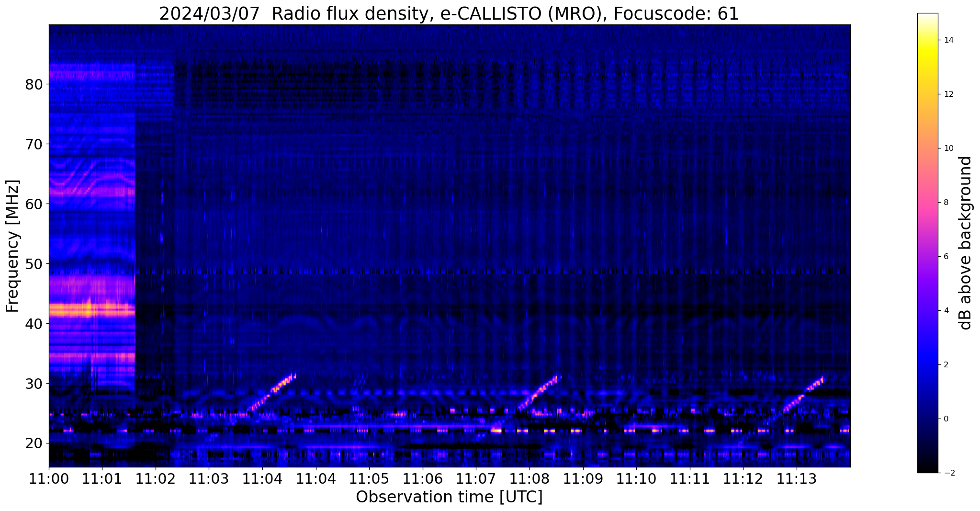Image resolution: width=980 pixels, height=511 pixels.
Task: Select the 11:02 time tick label
Action: point(156,478)
